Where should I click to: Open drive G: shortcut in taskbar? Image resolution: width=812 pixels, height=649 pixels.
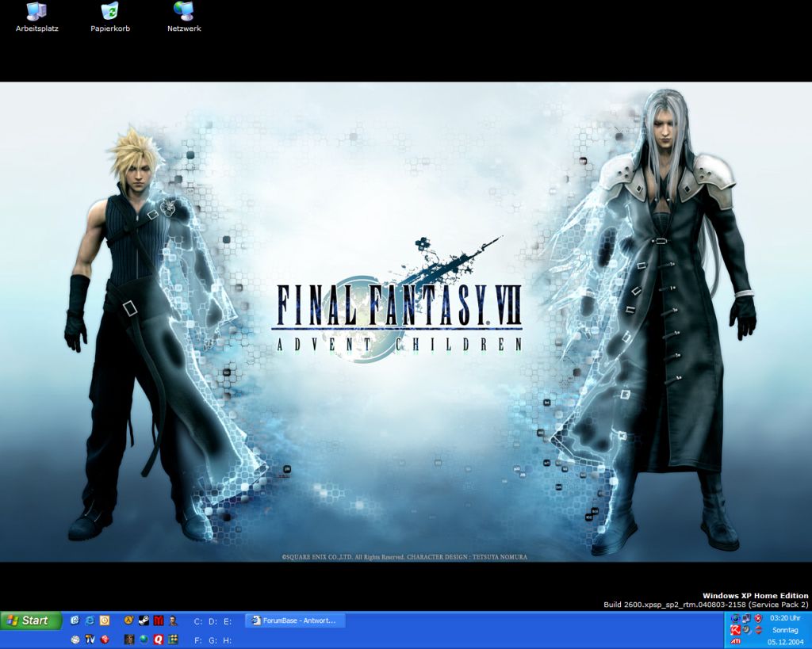[x=213, y=640]
